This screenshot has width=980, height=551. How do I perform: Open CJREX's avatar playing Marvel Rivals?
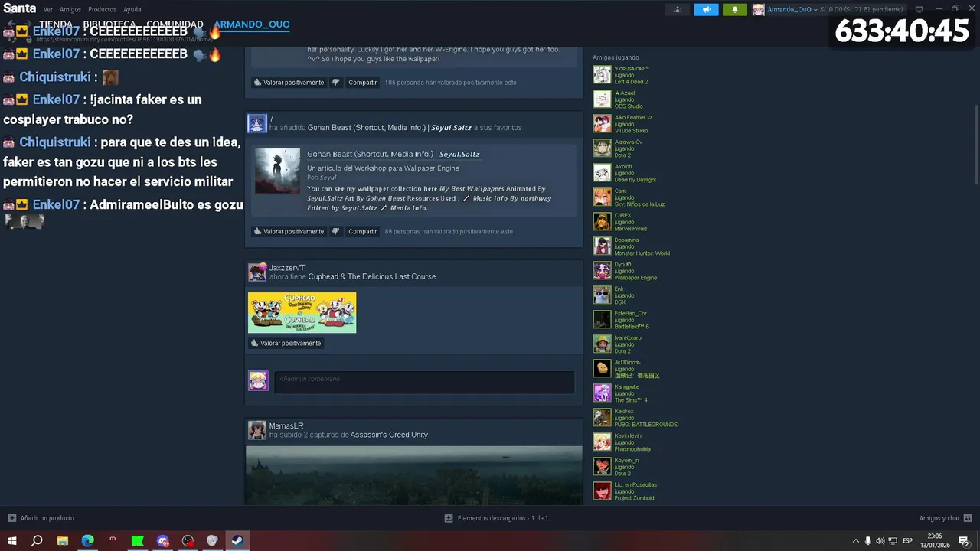point(602,222)
